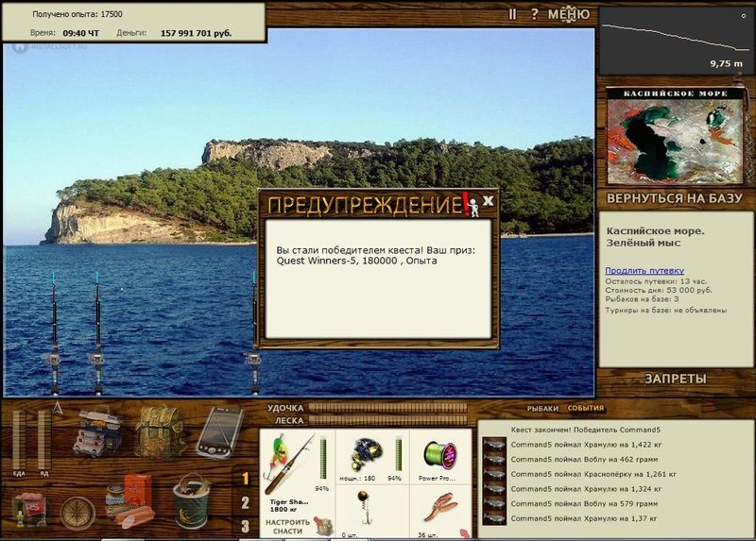Click rod durability 94% gauge
Viewport: 756px width, 541px height.
[x=322, y=459]
